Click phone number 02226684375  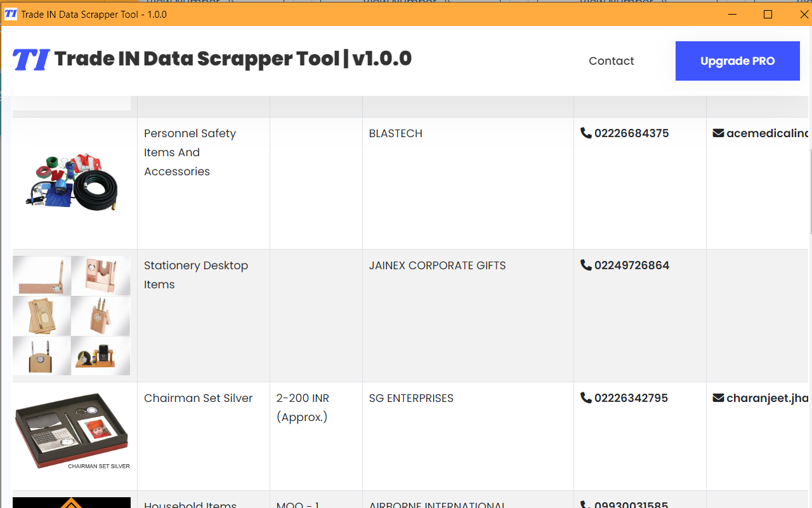point(631,133)
